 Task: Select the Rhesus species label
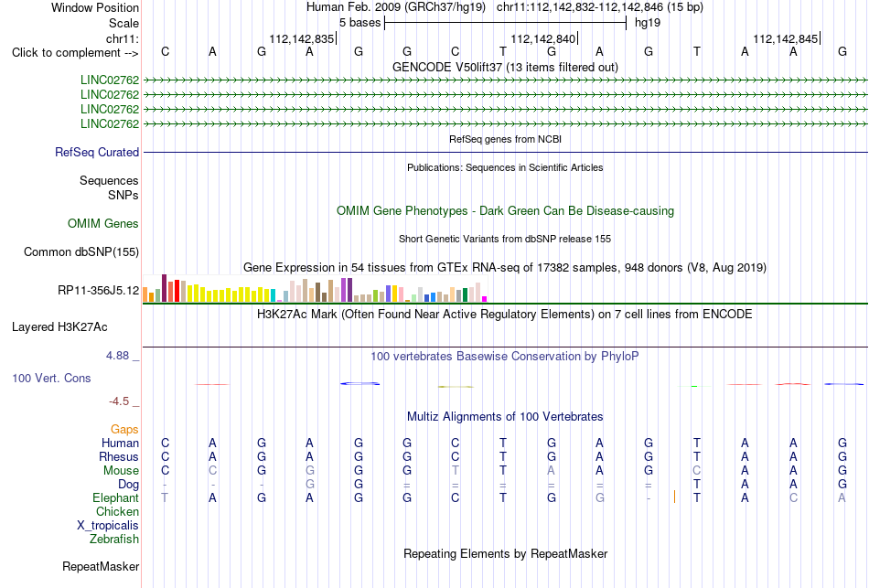[x=119, y=456]
